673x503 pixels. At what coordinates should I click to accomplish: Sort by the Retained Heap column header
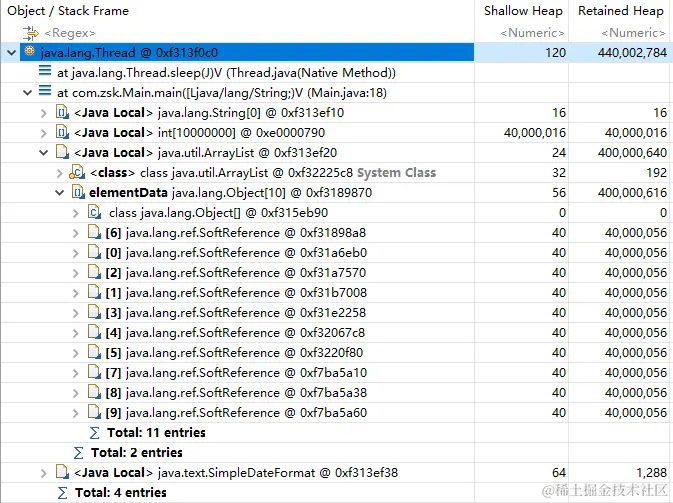[621, 11]
